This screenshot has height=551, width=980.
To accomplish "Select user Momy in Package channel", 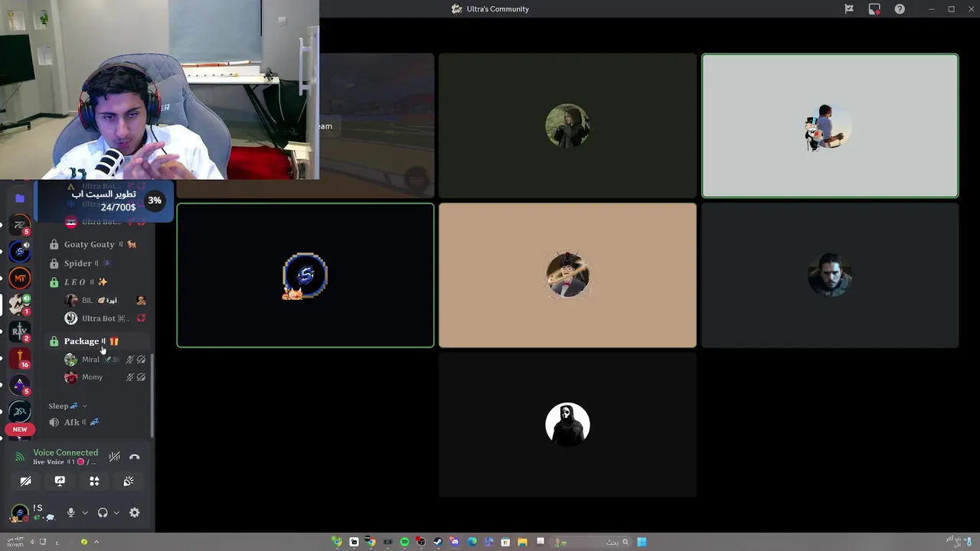I will click(x=106, y=377).
